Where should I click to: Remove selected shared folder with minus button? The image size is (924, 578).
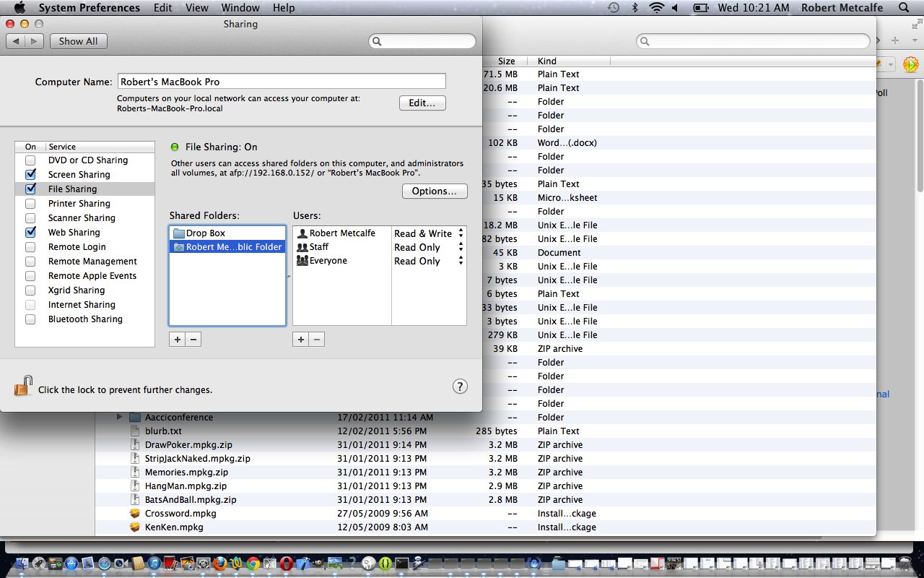pyautogui.click(x=193, y=340)
